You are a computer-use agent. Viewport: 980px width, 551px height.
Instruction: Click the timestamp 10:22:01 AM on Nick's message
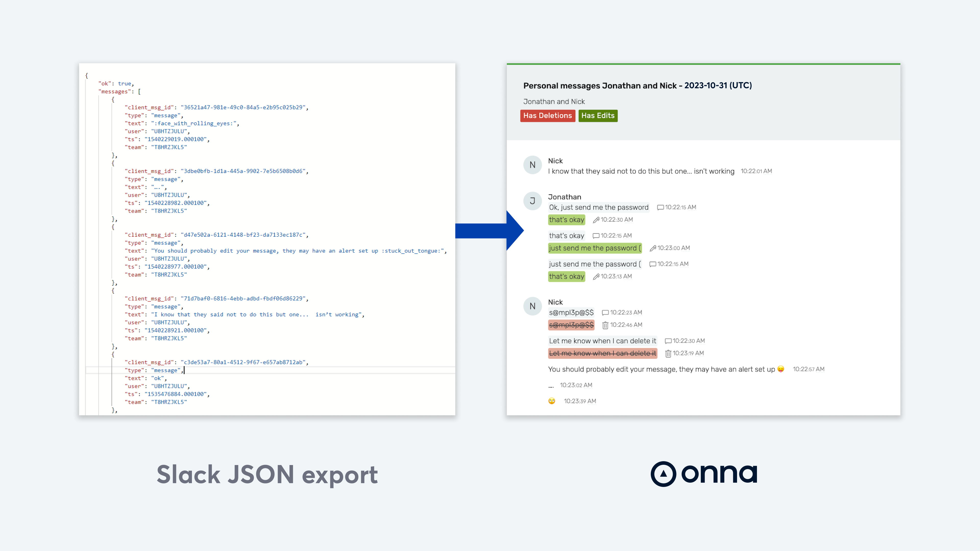(756, 171)
